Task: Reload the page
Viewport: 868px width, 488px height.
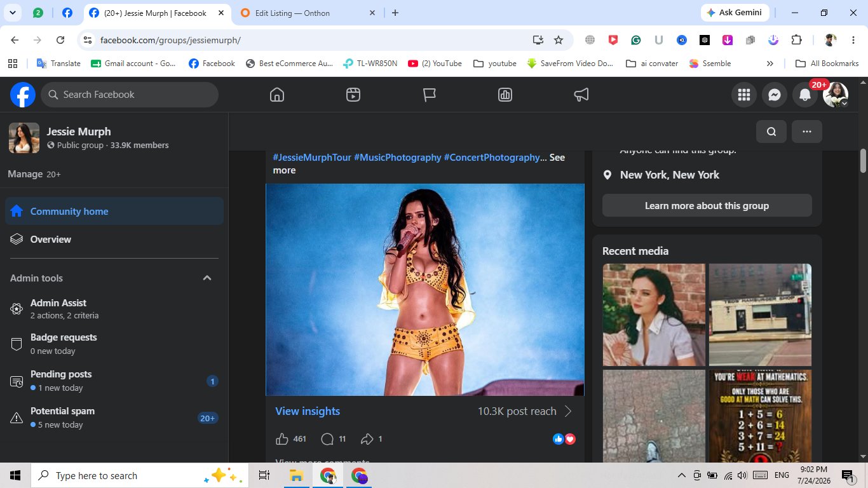Action: (60, 40)
